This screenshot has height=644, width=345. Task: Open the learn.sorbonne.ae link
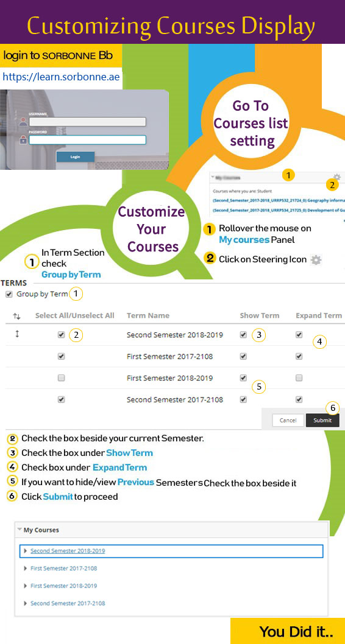[62, 77]
